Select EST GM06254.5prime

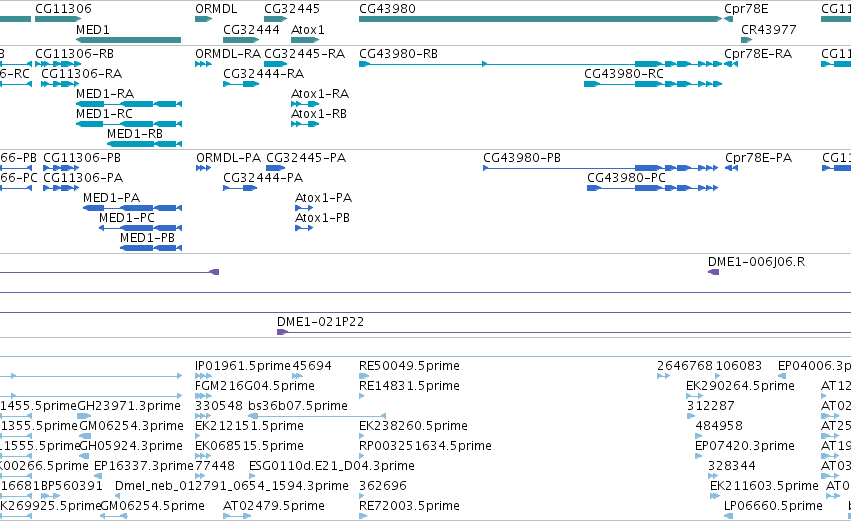[114, 517]
